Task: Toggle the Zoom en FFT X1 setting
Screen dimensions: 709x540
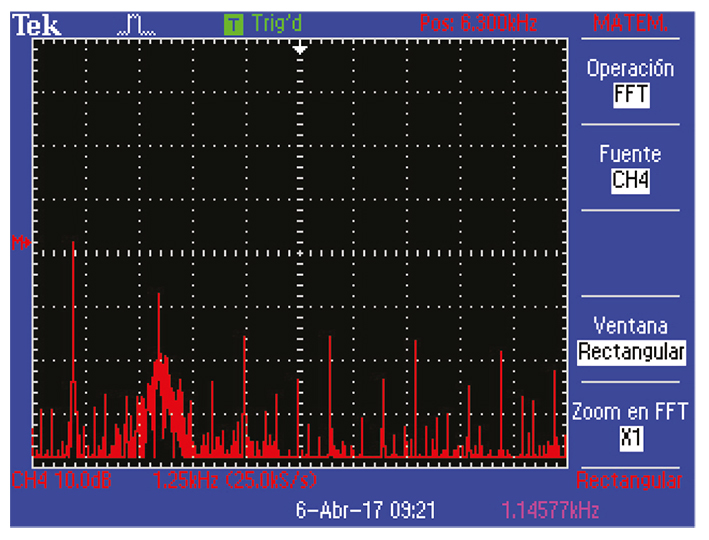Action: (x=630, y=424)
